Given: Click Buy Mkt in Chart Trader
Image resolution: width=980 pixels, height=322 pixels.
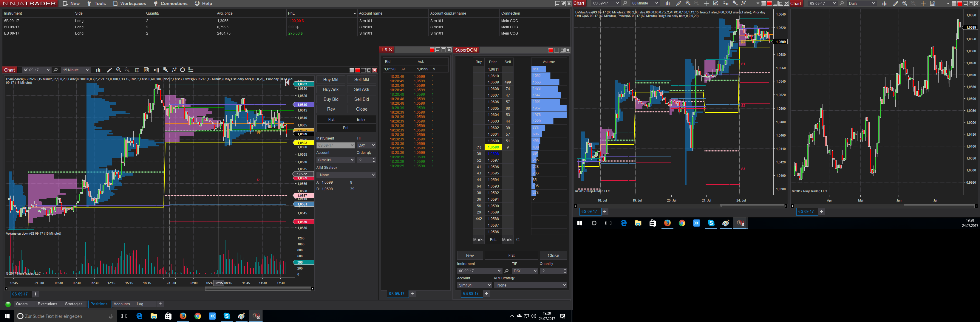Looking at the screenshot, I should [x=331, y=79].
